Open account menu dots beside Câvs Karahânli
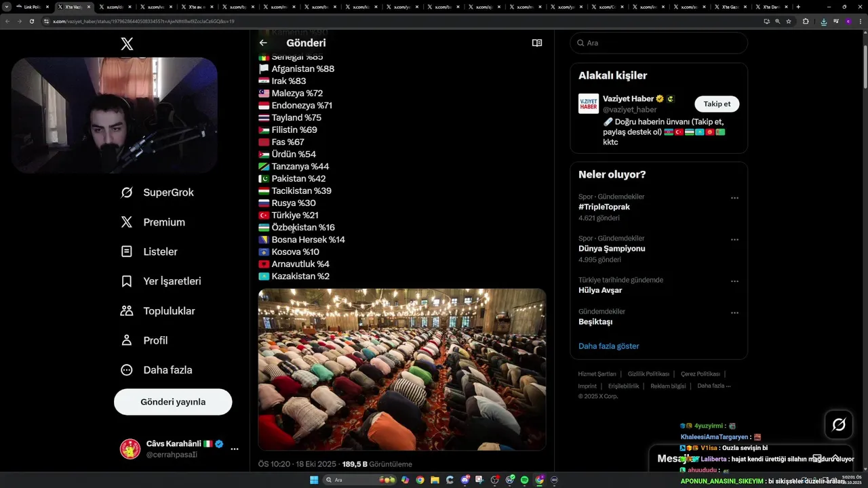Screen dimensions: 868x488 [x=235, y=449]
